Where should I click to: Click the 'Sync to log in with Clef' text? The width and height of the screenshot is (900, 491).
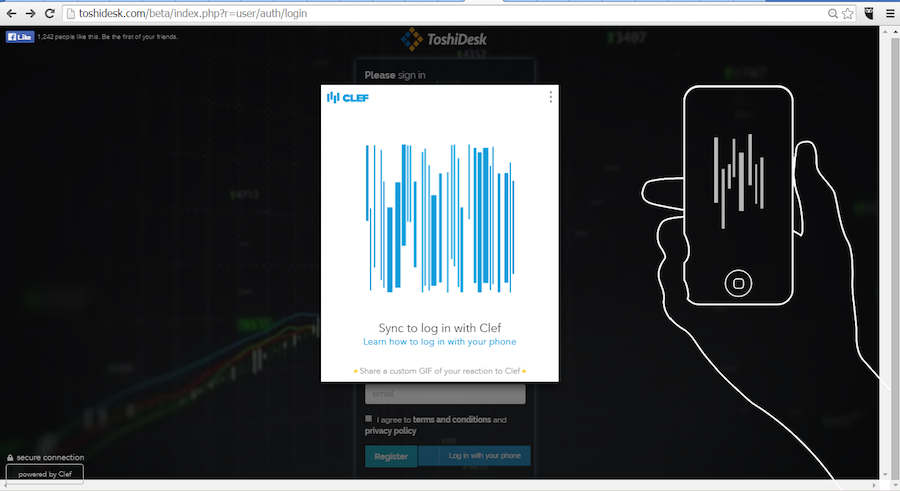440,328
